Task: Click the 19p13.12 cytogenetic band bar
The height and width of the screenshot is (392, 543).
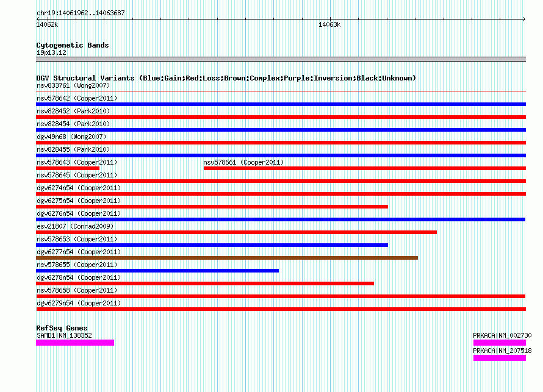Action: [281, 59]
